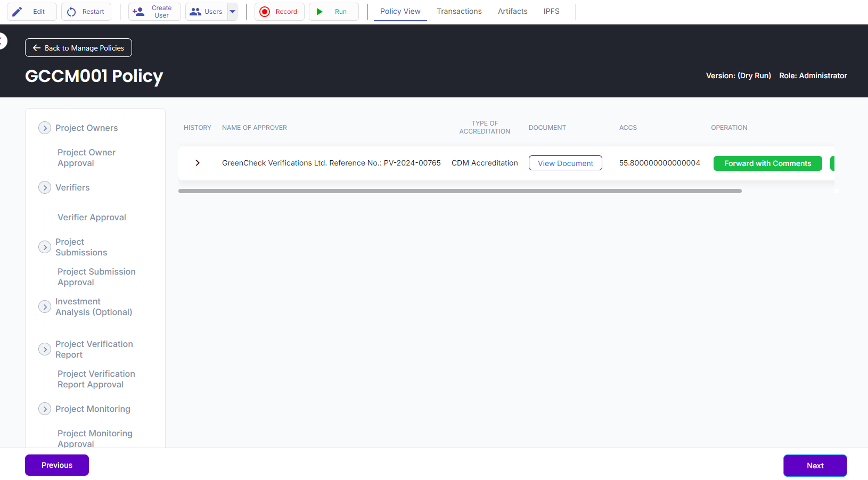Viewport: 868px width, 480px height.
Task: Go back to Manage Policies
Action: (x=78, y=48)
